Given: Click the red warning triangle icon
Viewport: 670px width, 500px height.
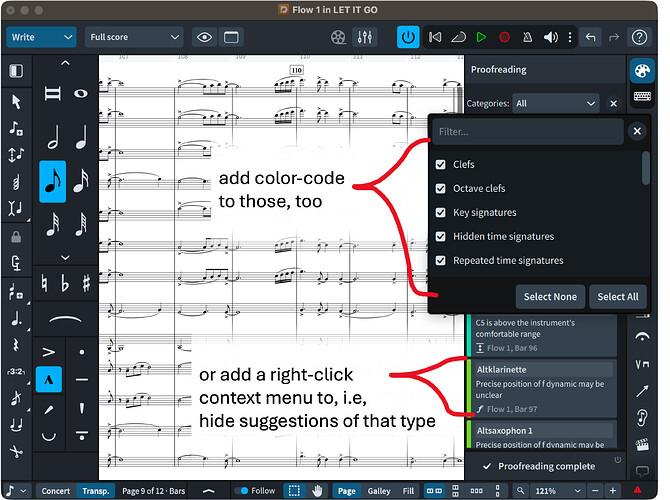Looking at the screenshot, I should [637, 490].
